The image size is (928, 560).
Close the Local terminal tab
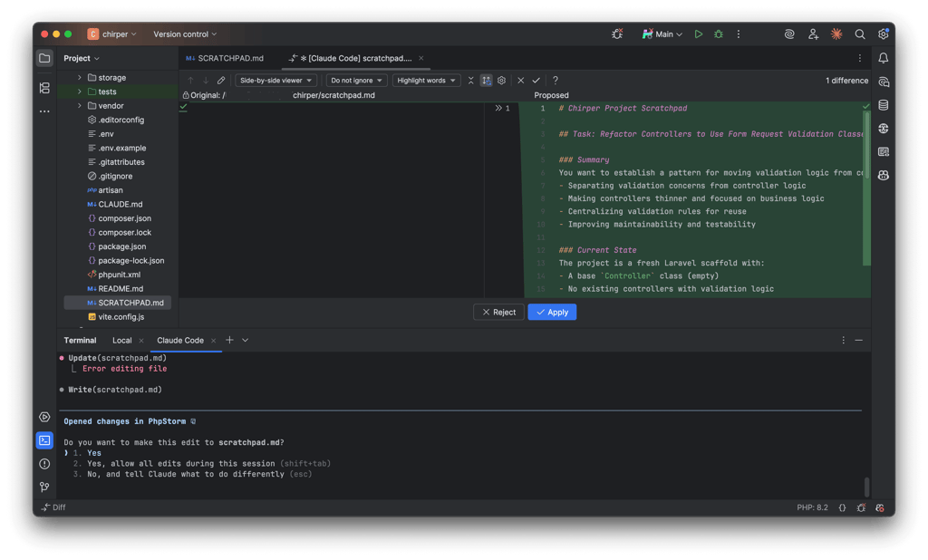(x=140, y=341)
